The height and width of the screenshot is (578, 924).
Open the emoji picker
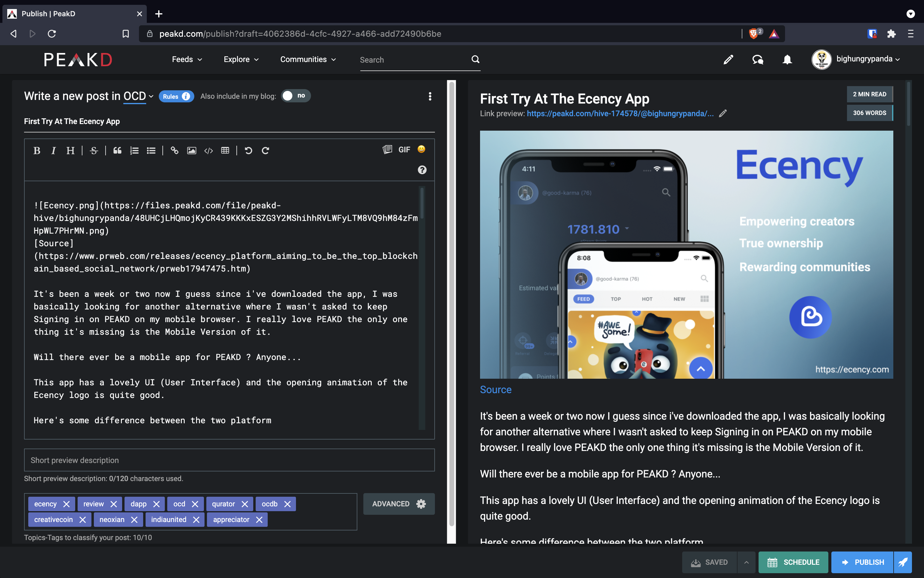coord(421,149)
